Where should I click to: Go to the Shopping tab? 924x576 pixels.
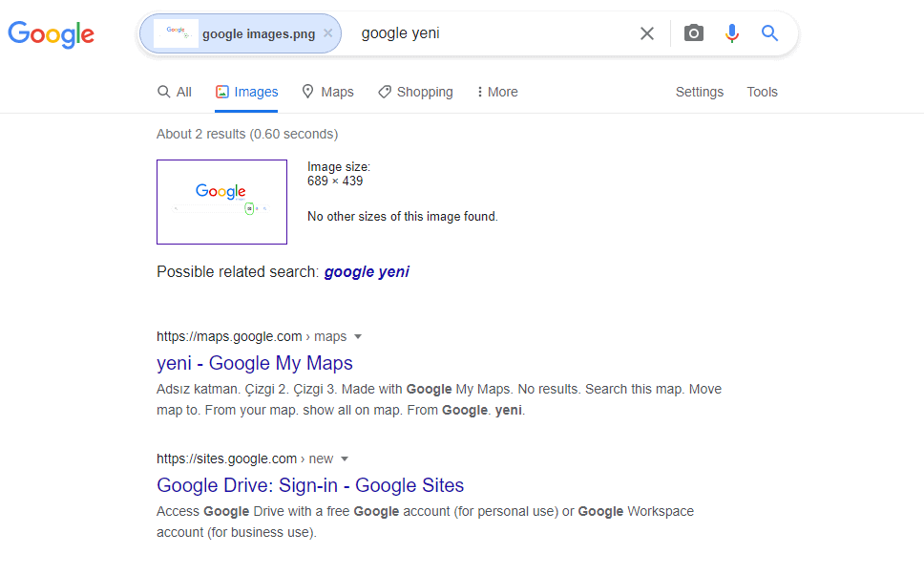[x=415, y=92]
